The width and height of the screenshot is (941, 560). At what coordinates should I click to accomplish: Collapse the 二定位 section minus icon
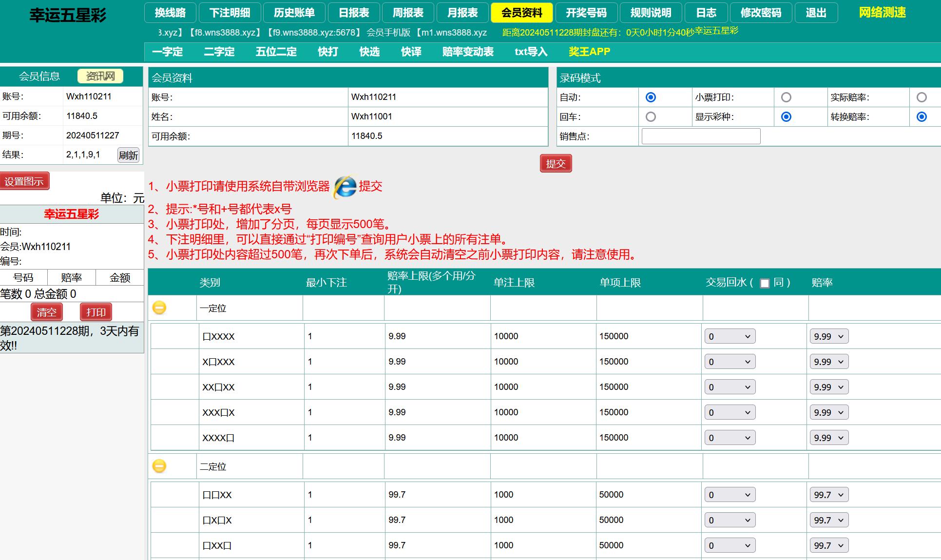tap(159, 466)
